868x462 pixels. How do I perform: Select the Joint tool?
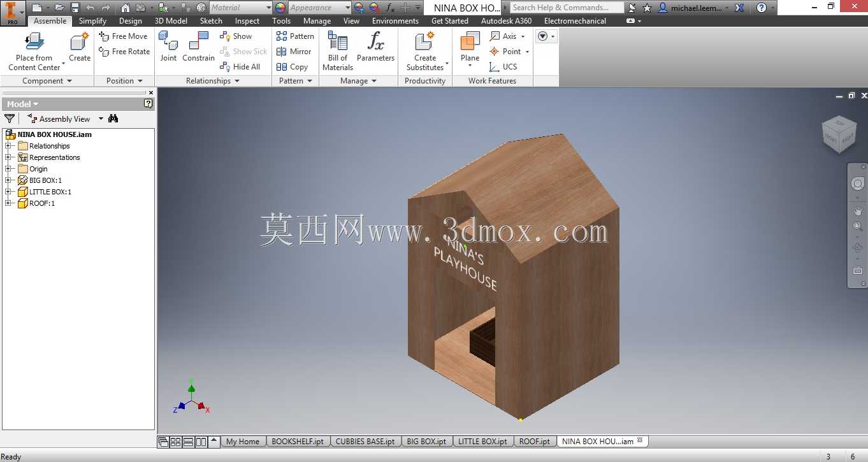point(168,48)
